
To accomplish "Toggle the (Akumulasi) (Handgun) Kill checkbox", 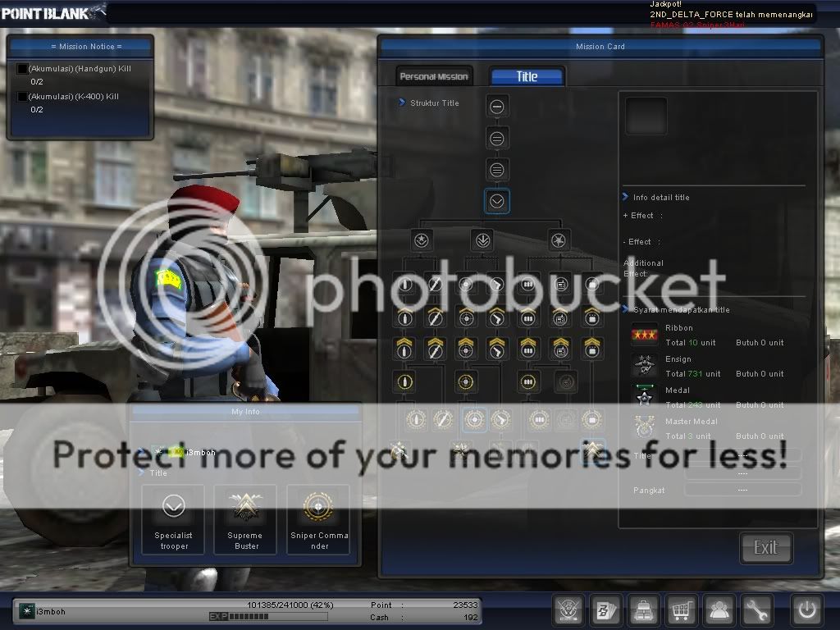I will coord(22,69).
